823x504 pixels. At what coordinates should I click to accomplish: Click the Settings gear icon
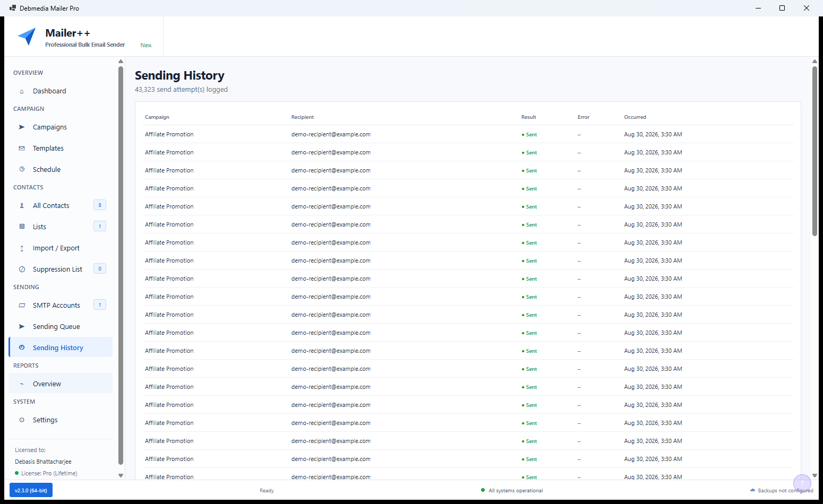(22, 420)
